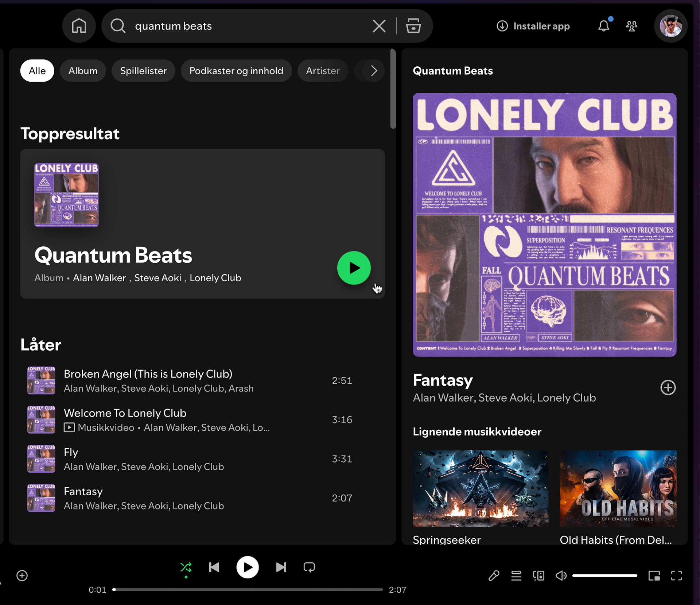
Task: Click the Installer app button
Action: coord(533,26)
